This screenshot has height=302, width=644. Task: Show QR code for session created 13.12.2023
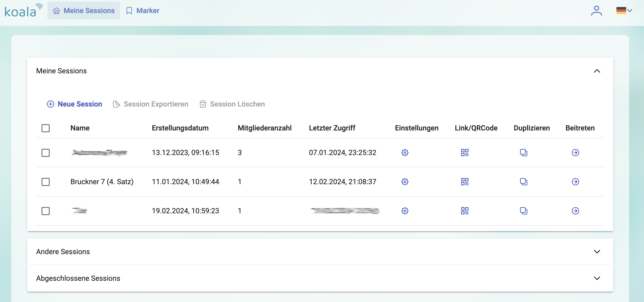pos(464,153)
